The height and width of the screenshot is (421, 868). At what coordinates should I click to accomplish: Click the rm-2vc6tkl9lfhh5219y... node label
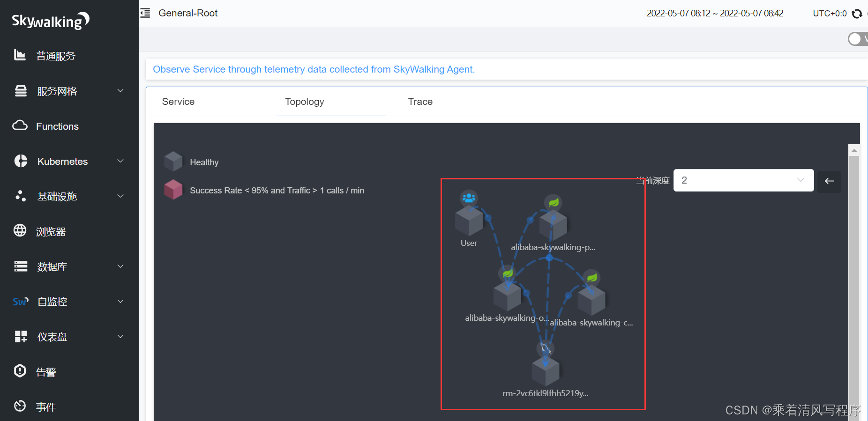[546, 393]
